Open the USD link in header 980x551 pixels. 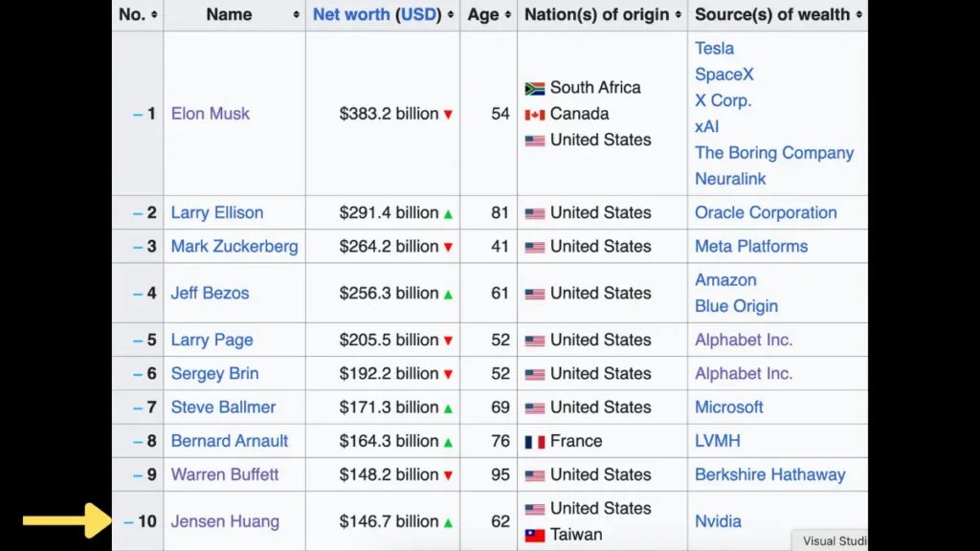(x=418, y=14)
